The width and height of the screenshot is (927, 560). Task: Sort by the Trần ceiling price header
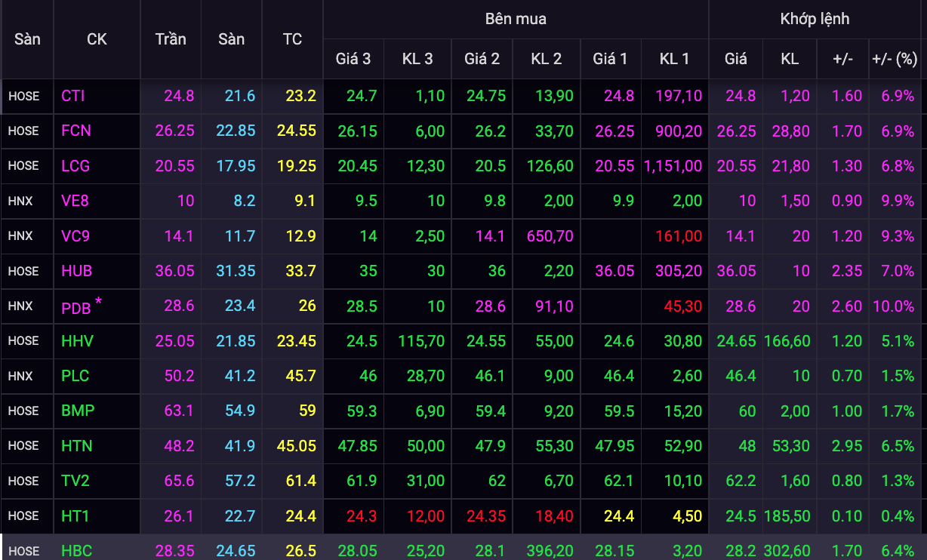click(171, 39)
